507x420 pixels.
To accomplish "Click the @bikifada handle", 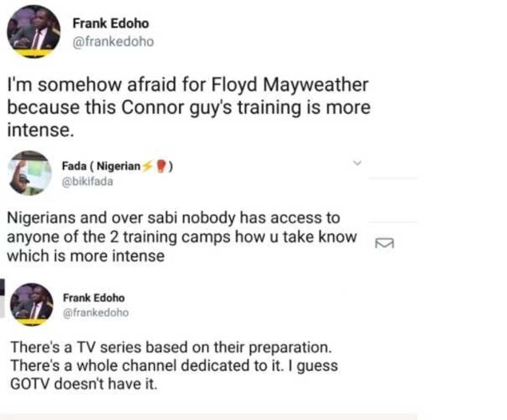I will pos(87,181).
